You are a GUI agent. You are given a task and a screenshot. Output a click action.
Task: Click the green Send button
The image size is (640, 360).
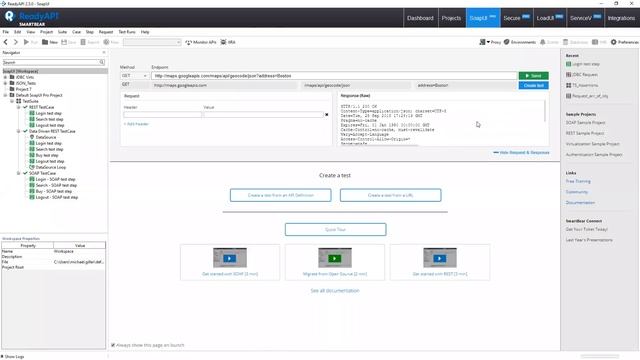coord(533,76)
